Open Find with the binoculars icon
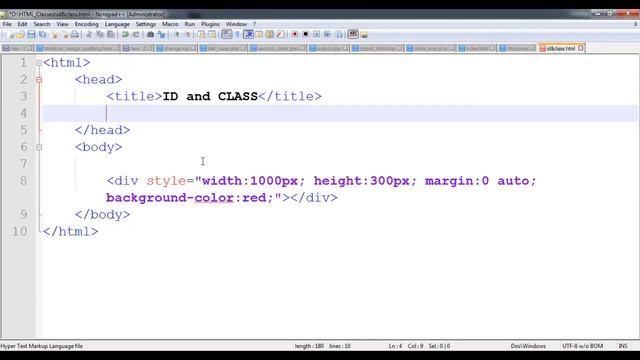The width and height of the screenshot is (640, 360). point(150,35)
